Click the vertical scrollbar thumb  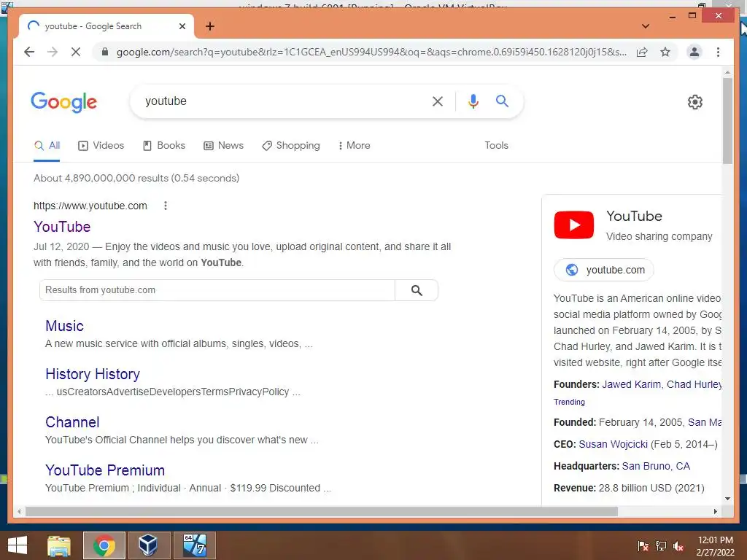(x=727, y=120)
